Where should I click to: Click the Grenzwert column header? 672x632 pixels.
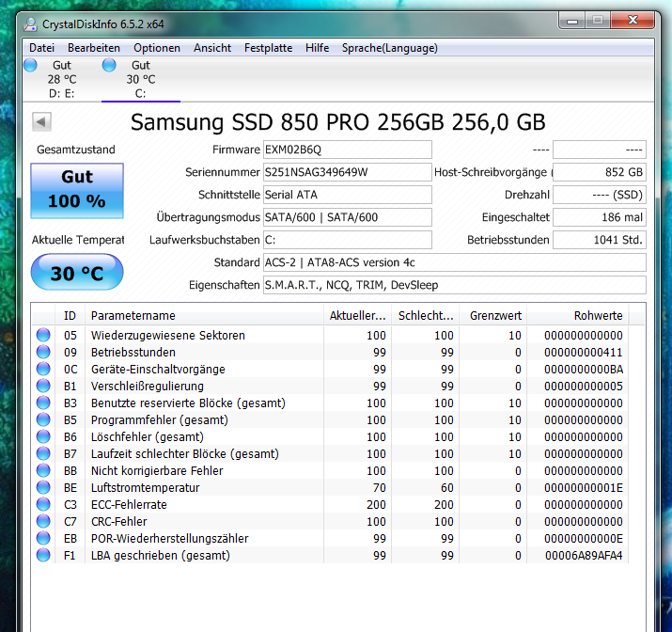point(492,316)
